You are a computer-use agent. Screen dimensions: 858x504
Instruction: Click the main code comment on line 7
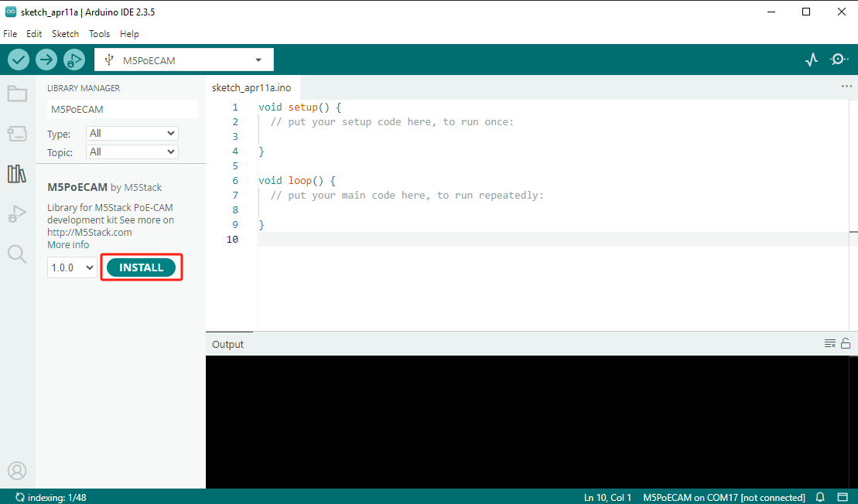(407, 195)
